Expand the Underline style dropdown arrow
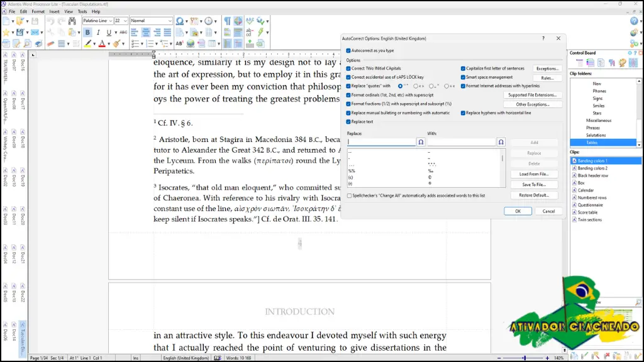The height and width of the screenshot is (362, 644). tap(116, 33)
